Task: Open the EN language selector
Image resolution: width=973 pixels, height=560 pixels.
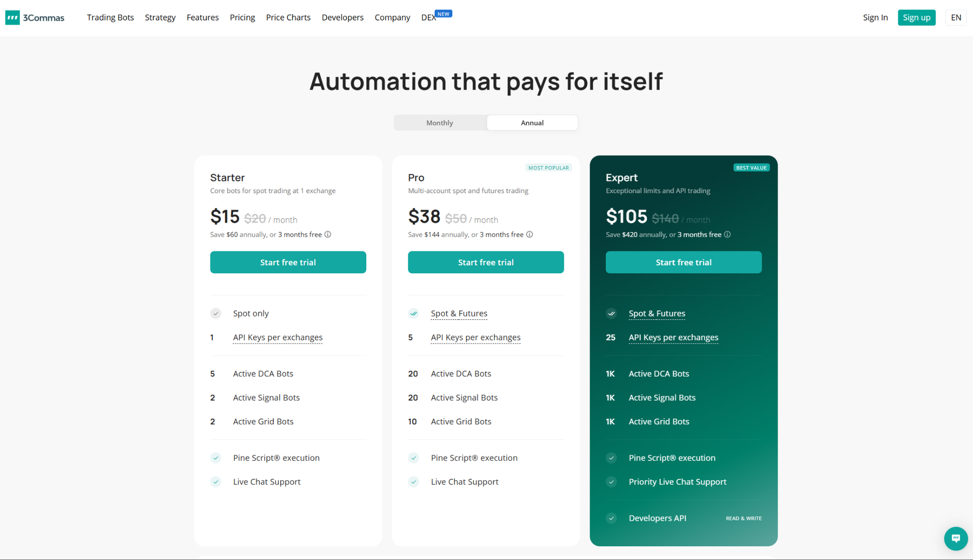Action: [x=956, y=17]
